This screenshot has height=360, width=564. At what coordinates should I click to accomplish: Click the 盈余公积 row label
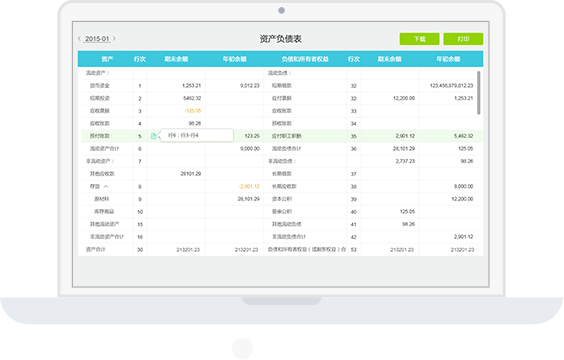pos(282,211)
